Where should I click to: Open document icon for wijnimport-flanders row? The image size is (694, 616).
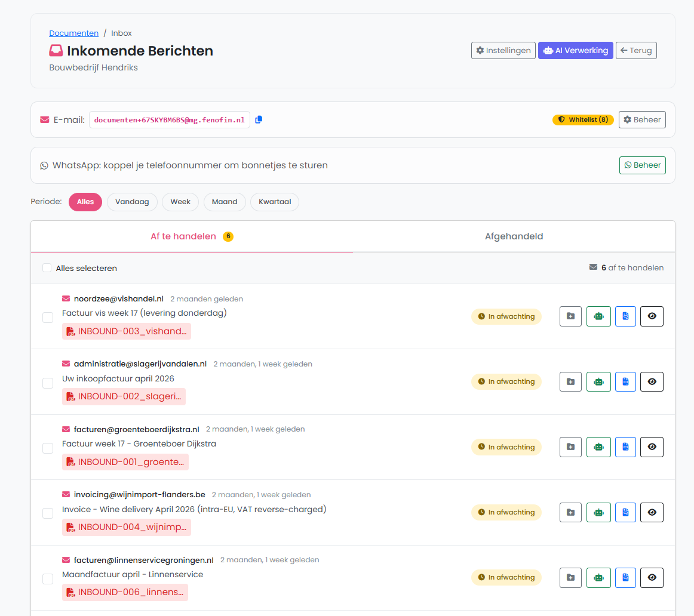625,512
